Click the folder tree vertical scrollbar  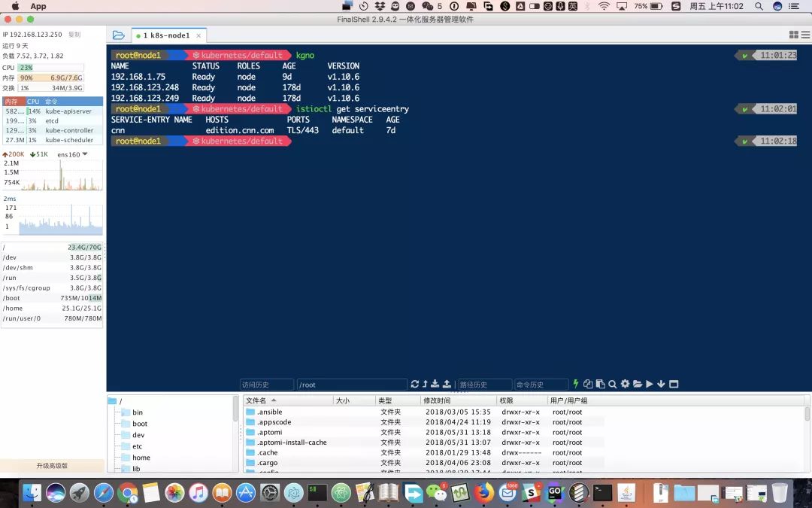[235, 409]
